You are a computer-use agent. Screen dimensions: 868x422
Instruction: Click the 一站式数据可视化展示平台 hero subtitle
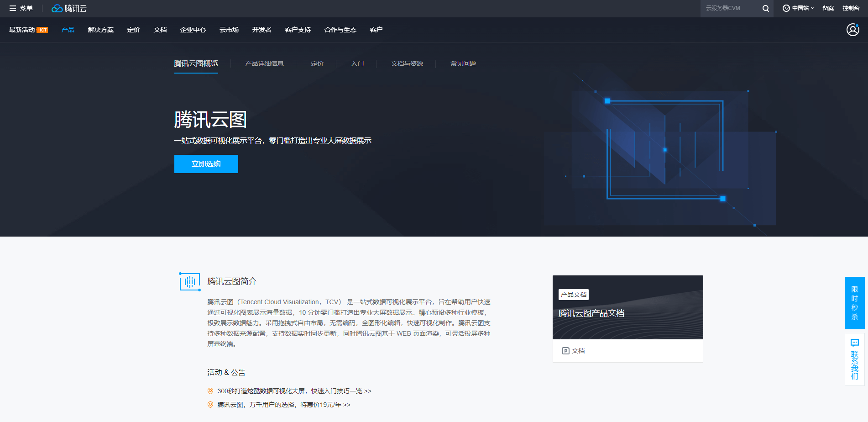[273, 141]
